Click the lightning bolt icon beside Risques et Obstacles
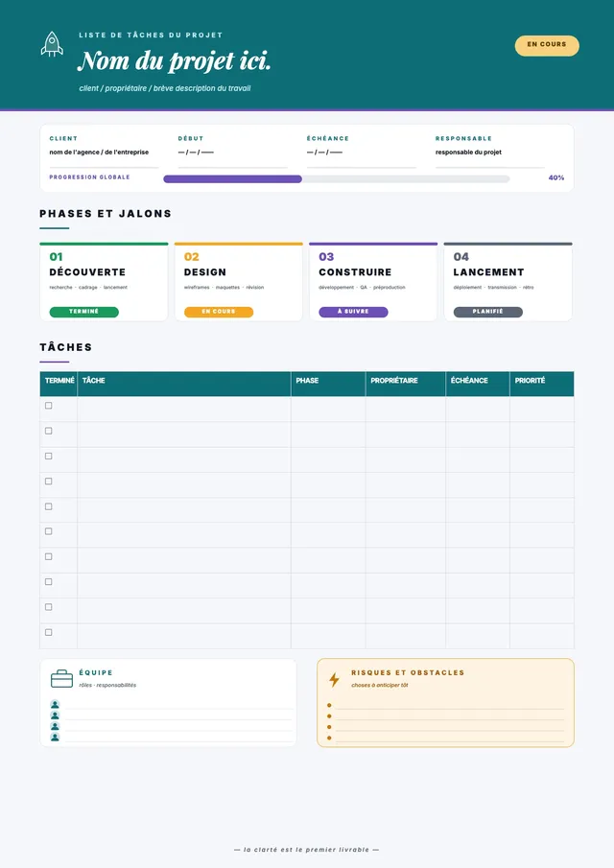The height and width of the screenshot is (868, 614). point(334,679)
